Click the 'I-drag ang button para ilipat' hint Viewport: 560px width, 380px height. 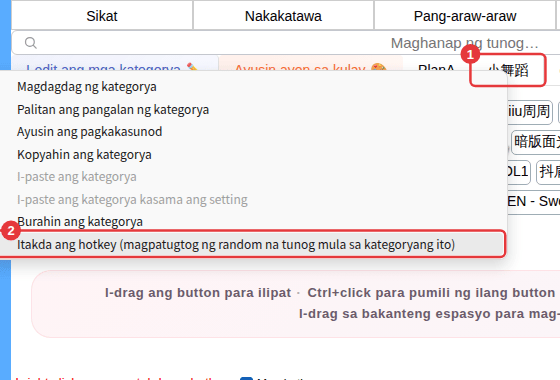click(198, 293)
